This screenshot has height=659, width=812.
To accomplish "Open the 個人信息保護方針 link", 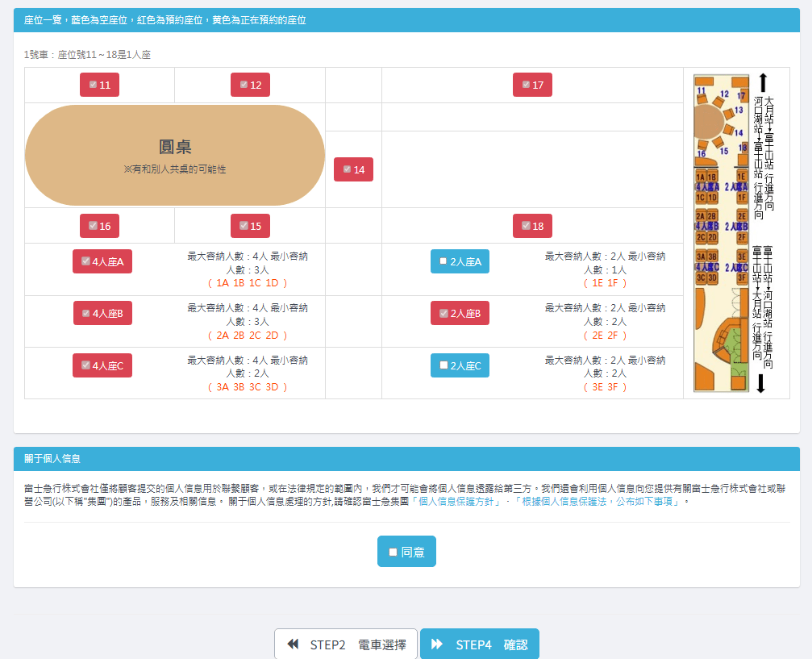I will click(x=458, y=501).
